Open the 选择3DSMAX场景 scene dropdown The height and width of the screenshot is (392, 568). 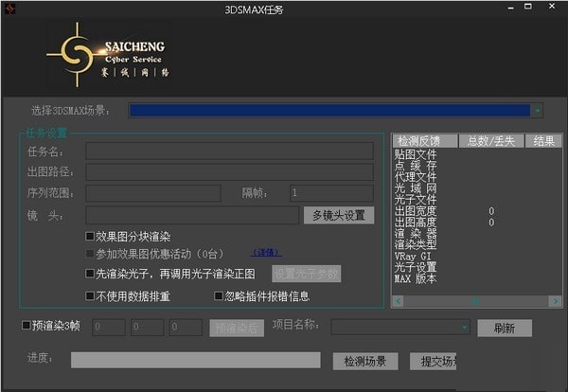pyautogui.click(x=537, y=111)
